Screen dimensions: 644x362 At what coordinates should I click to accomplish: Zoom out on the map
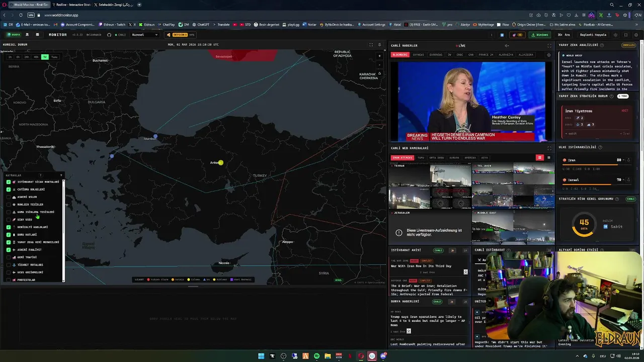[x=379, y=64]
